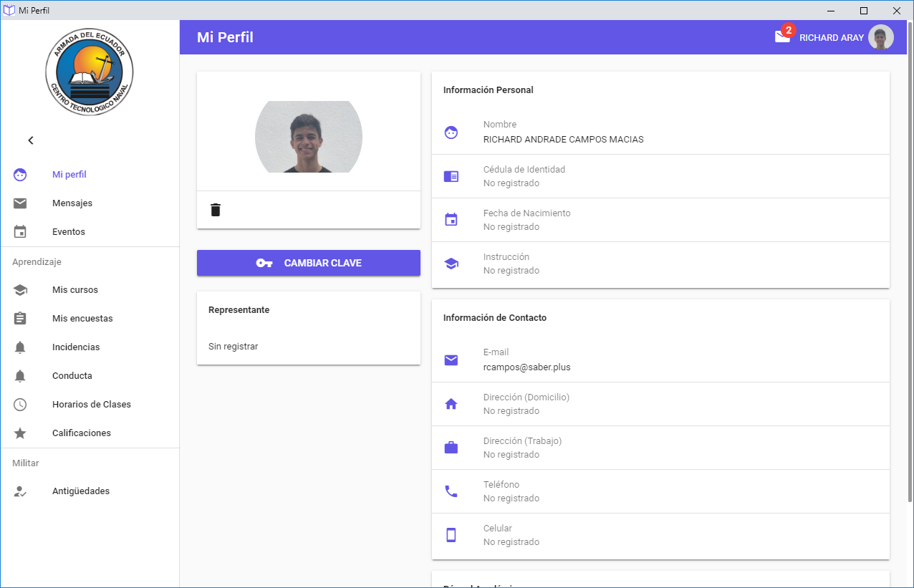
Task: Click the Incidencias bell icon
Action: pos(20,347)
